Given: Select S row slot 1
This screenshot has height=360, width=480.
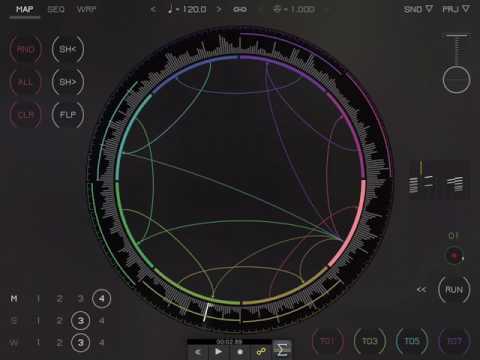Looking at the screenshot, I should pyautogui.click(x=38, y=321).
